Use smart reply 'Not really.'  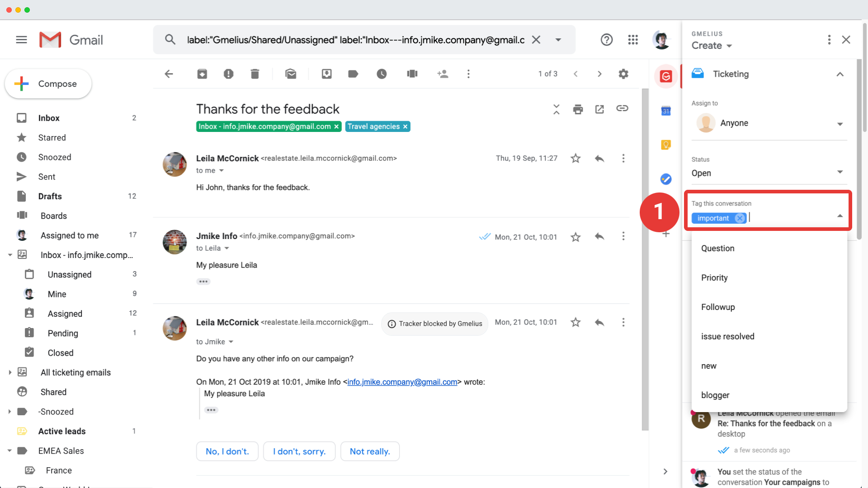[370, 451]
